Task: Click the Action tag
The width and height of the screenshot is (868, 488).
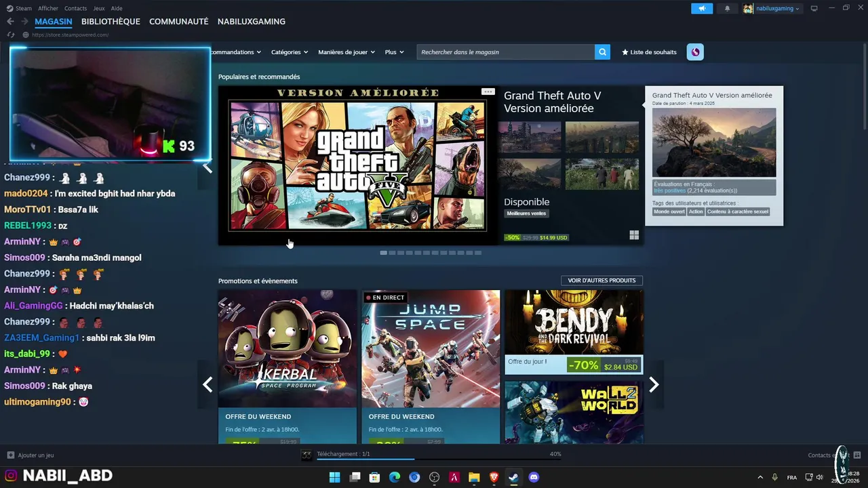Action: [696, 211]
